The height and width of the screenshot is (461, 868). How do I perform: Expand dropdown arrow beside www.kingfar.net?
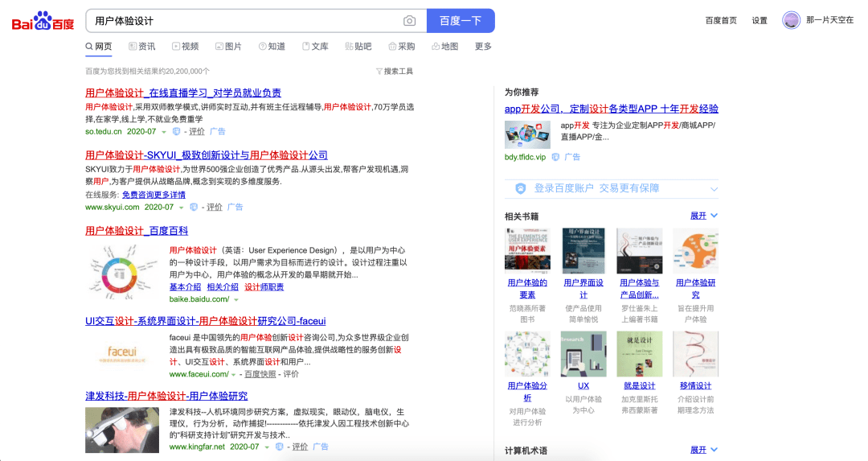coord(267,447)
